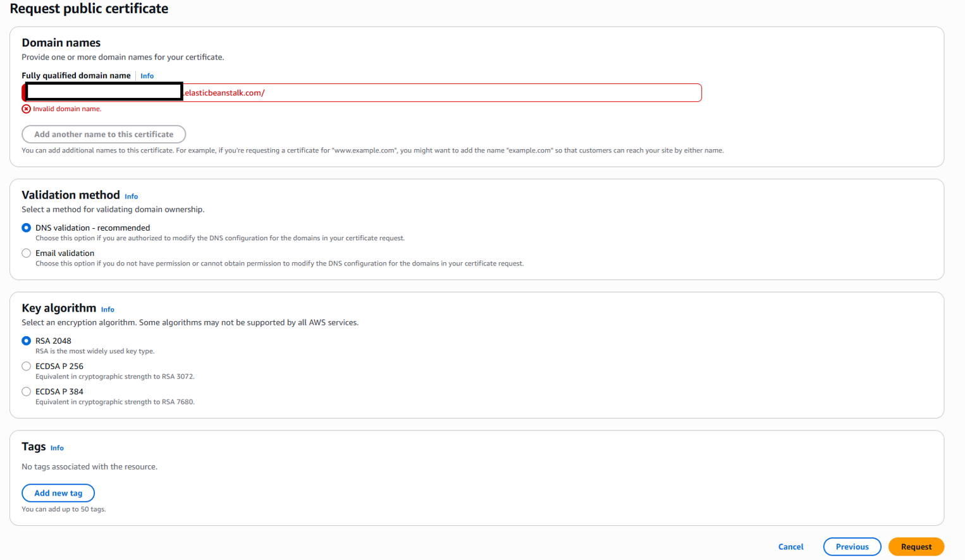Click the 'Request public certificate' page heading
The height and width of the screenshot is (560, 965).
coord(89,9)
